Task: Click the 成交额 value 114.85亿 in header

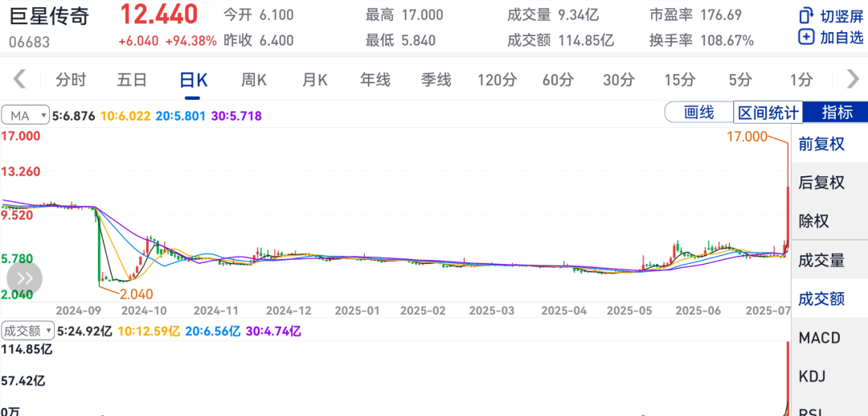Action: (586, 40)
